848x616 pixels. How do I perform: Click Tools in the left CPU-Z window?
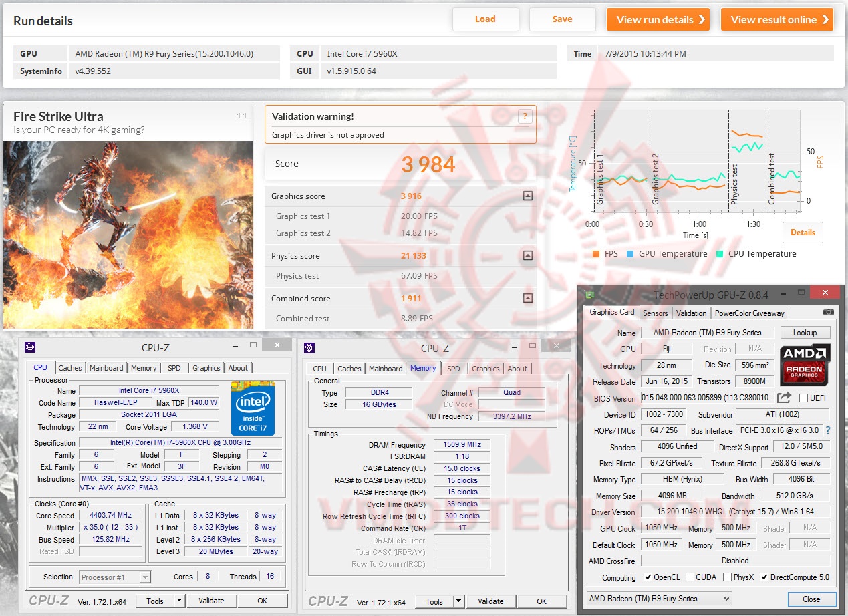(155, 601)
